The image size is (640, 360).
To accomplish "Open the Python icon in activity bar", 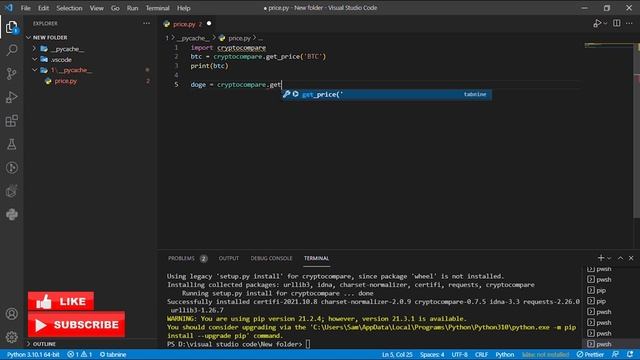I will tap(11, 214).
